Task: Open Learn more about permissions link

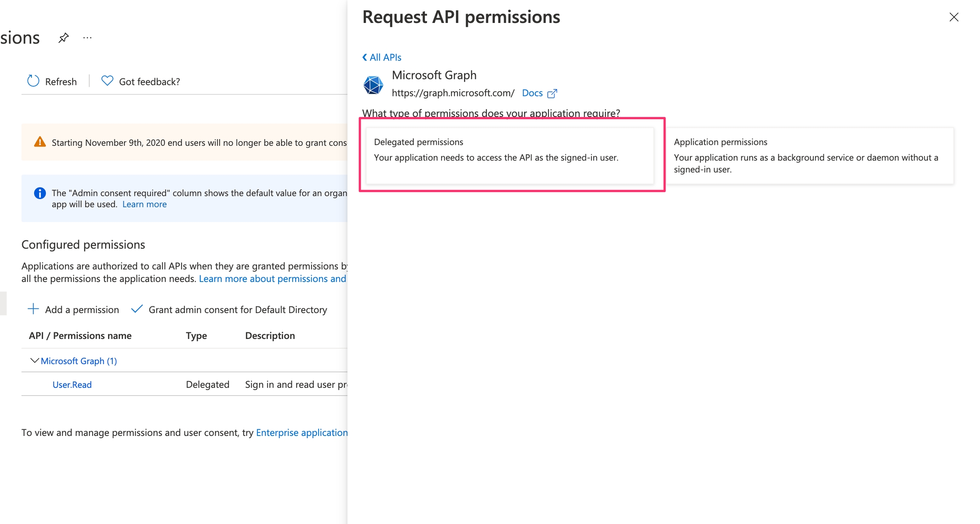Action: coord(272,279)
